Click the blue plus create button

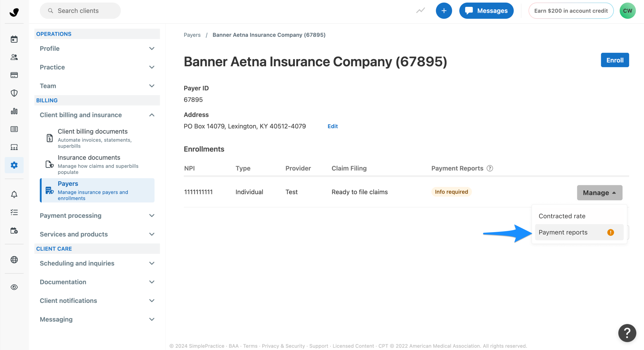(444, 11)
